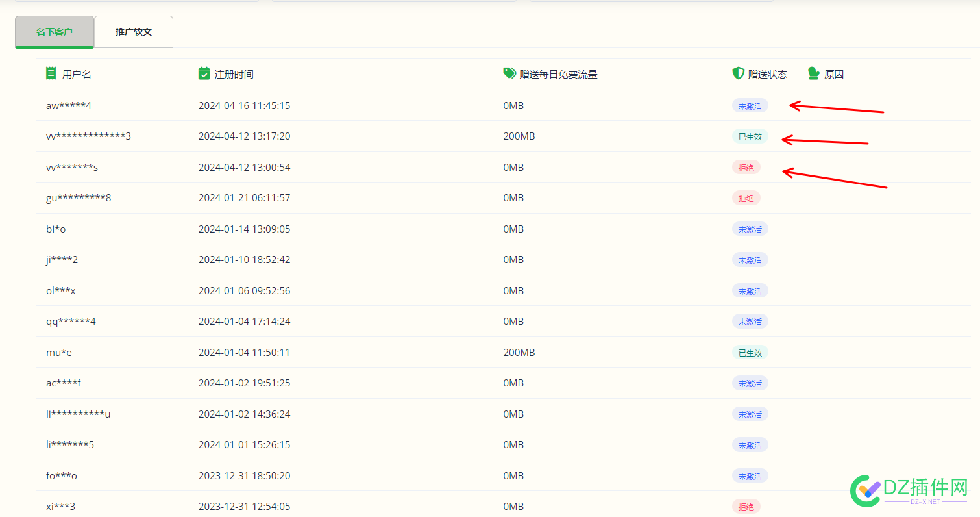Click registration time 2024-01-04 17:14:24
980x517 pixels.
[x=245, y=322]
